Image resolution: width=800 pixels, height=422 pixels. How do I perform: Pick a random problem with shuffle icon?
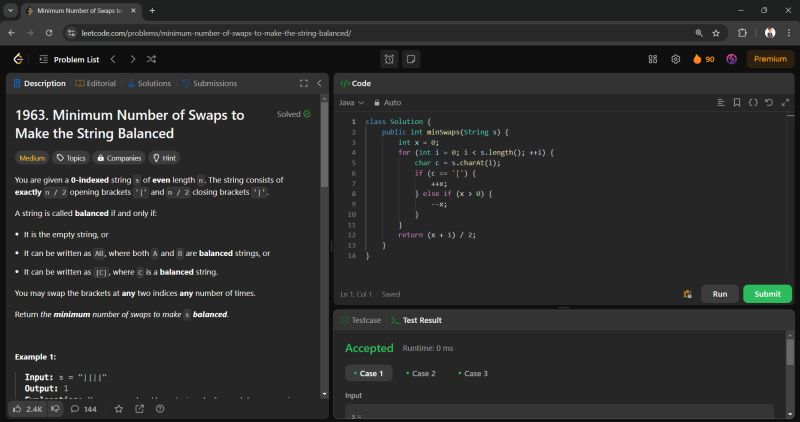[x=155, y=59]
